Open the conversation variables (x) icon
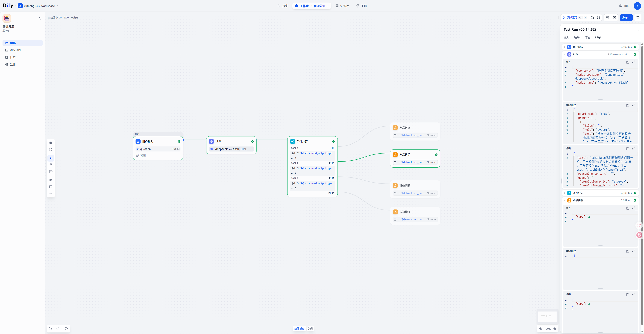The image size is (644, 334). click(614, 17)
